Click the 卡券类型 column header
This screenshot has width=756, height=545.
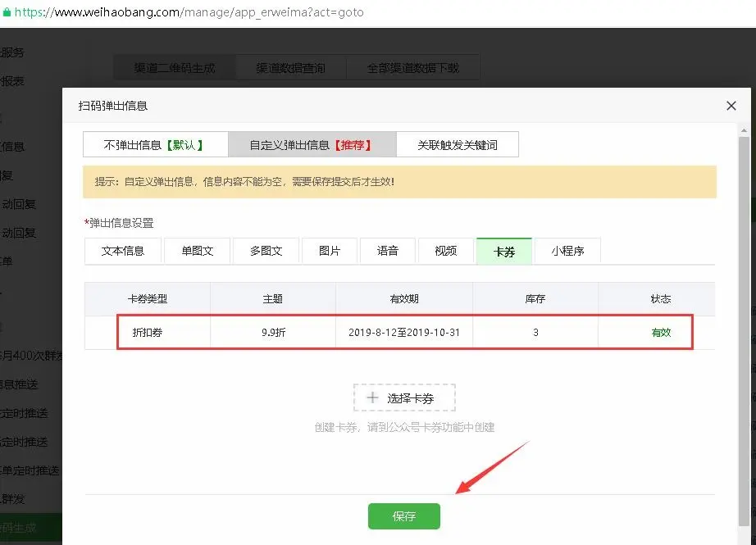pos(148,299)
